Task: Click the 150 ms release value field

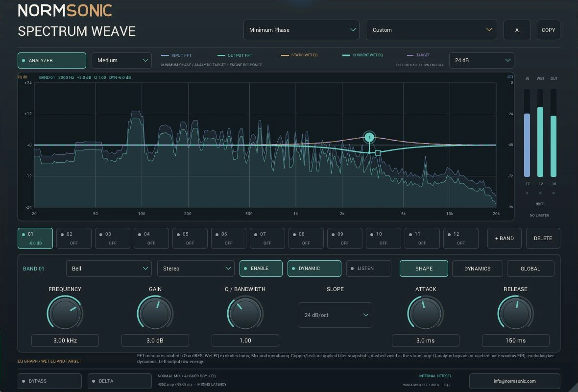Action: [x=515, y=341]
